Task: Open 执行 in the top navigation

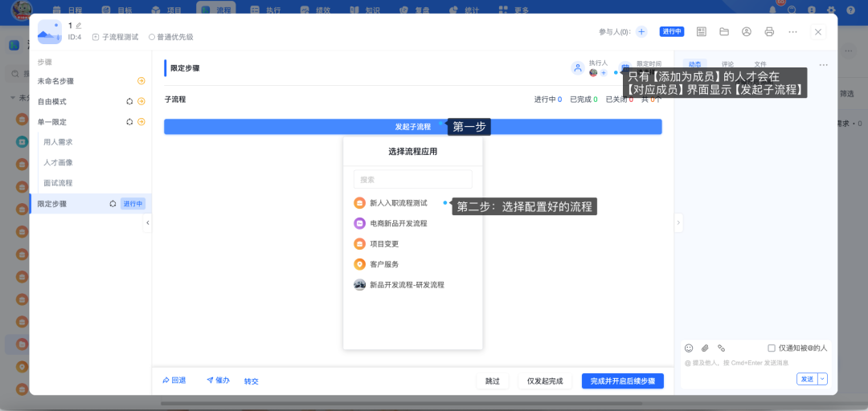Action: (x=266, y=10)
